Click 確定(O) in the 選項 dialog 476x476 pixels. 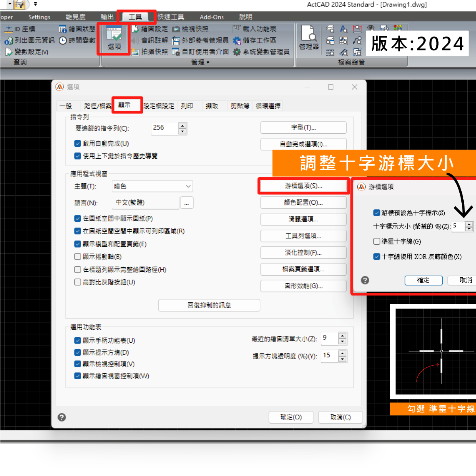tap(291, 417)
